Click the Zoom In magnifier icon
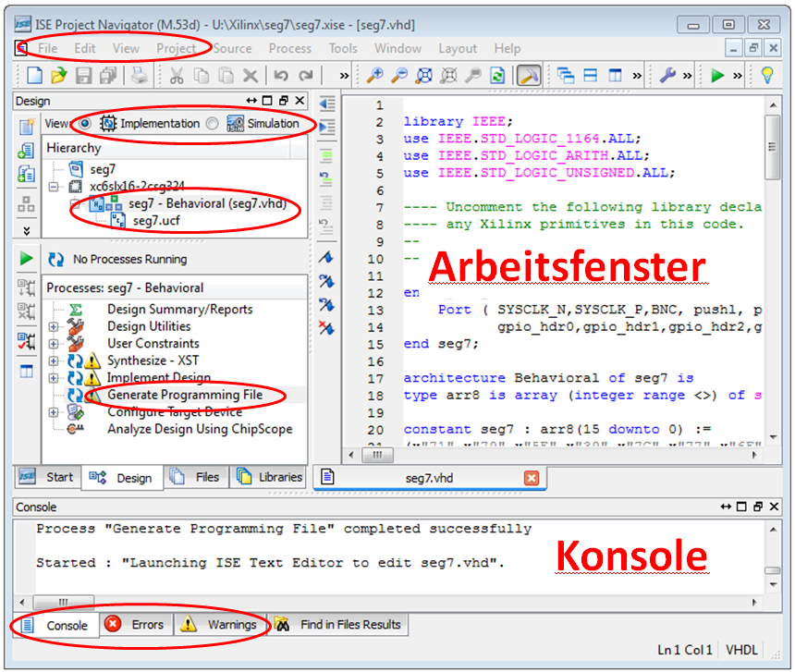795x672 pixels. coord(374,76)
